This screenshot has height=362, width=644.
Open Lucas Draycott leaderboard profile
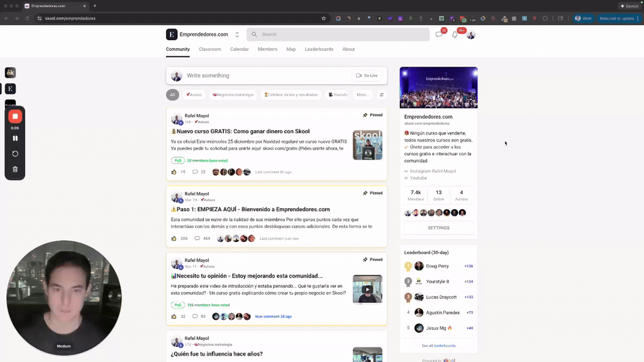[441, 297]
